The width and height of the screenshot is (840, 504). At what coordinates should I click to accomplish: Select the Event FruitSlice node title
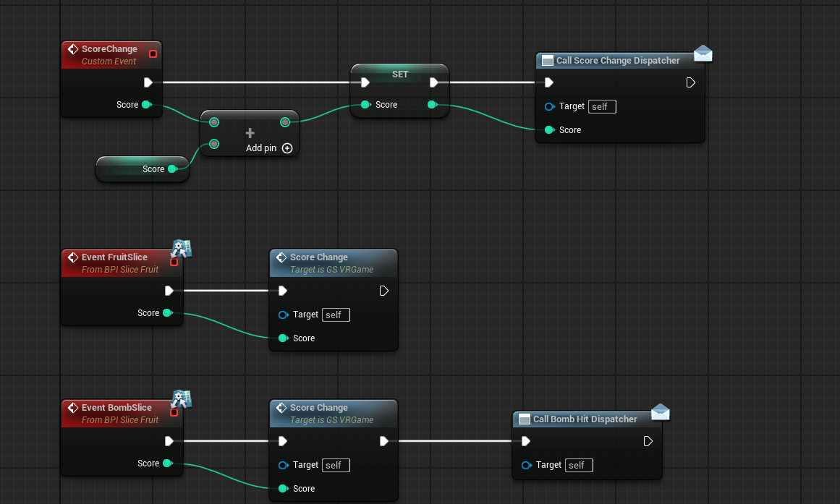coord(114,257)
